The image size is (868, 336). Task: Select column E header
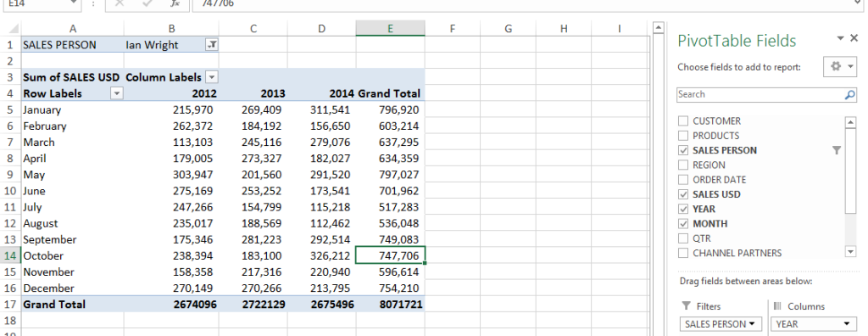point(390,29)
